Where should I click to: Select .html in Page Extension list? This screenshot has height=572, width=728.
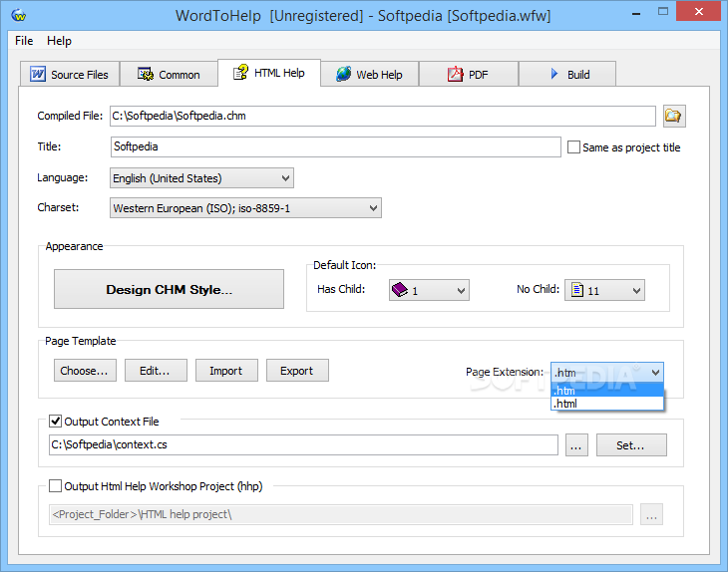(606, 404)
